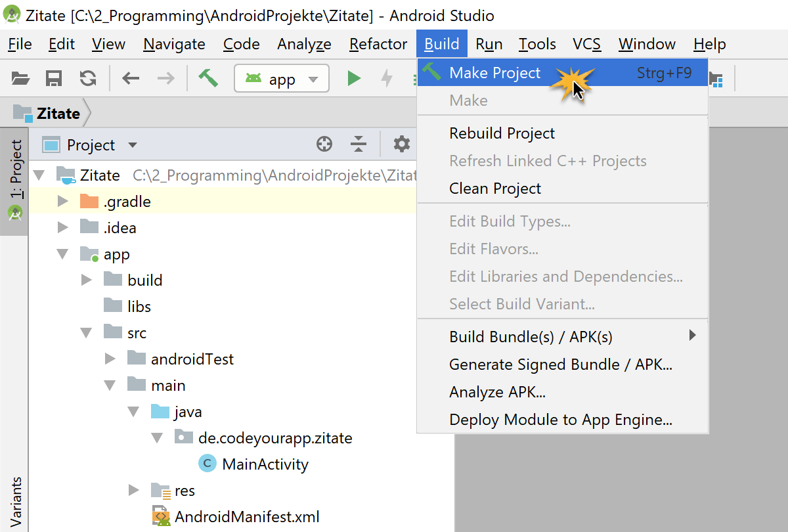Choose Clean Project
Viewport: 788px width, 532px height.
(x=563, y=188)
